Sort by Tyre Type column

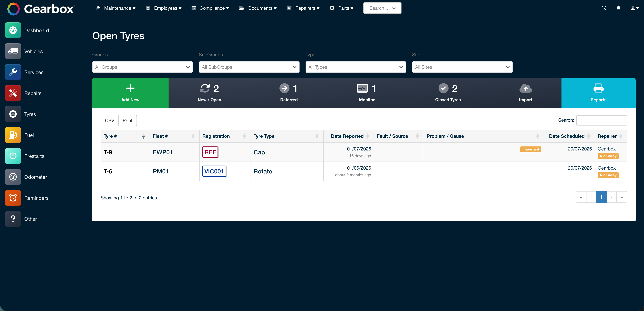[287, 136]
